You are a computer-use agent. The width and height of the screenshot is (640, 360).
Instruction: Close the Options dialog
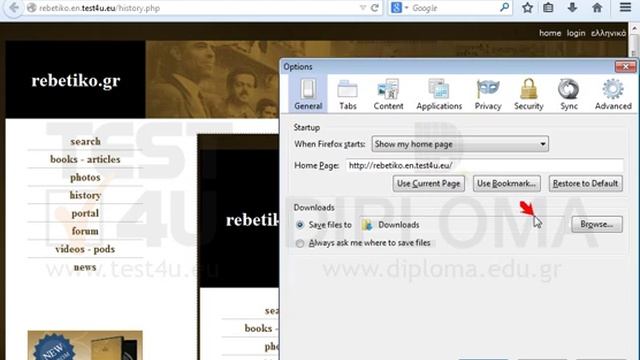click(625, 66)
